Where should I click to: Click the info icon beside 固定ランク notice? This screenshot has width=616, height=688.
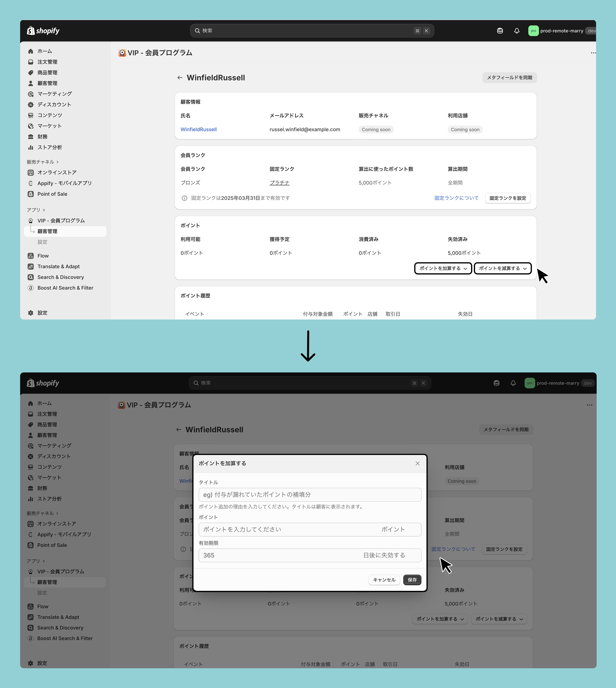[x=184, y=198]
